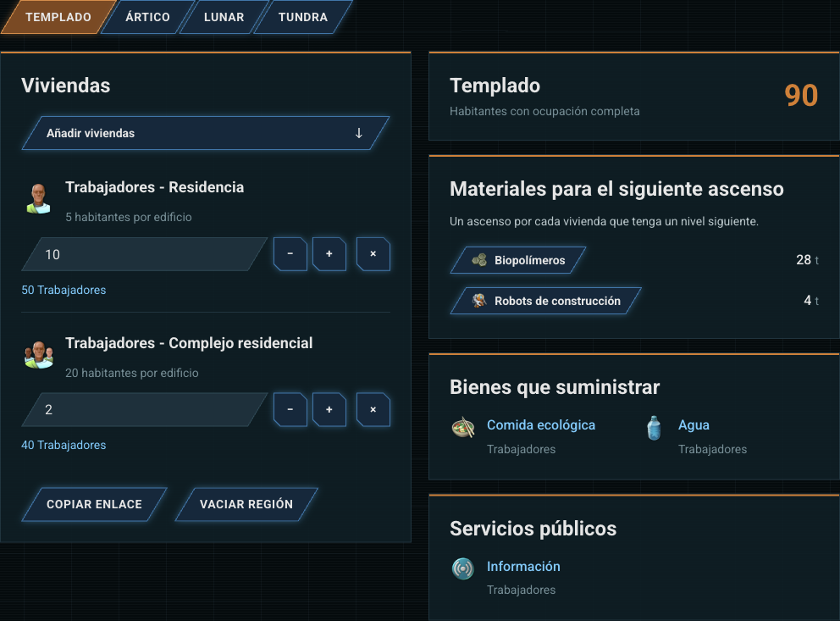Open the Información public service link
The image size is (840, 621).
[x=523, y=566]
